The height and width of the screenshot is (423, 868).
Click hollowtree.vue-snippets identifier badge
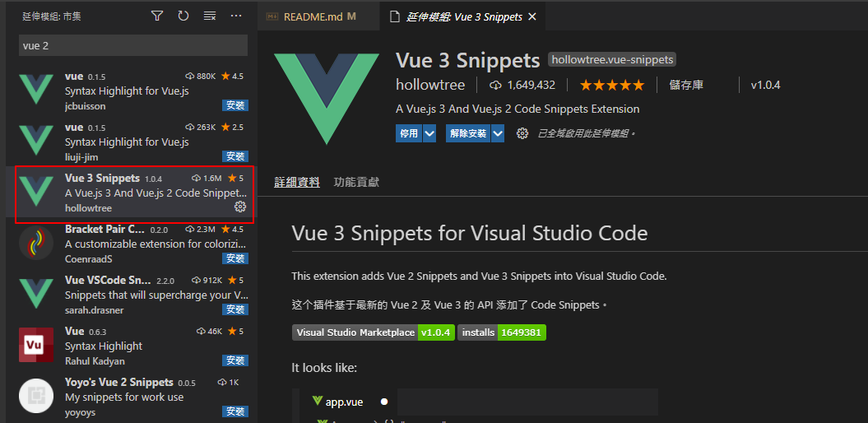(x=611, y=59)
